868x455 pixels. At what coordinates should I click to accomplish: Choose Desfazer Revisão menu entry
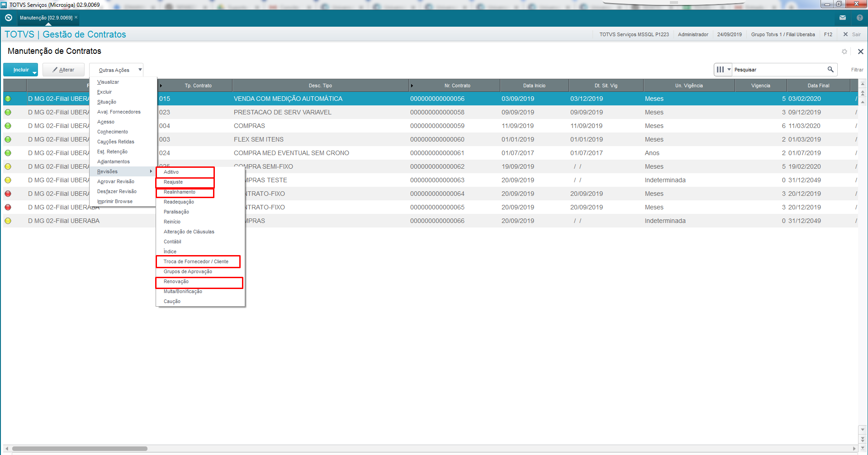pos(123,191)
